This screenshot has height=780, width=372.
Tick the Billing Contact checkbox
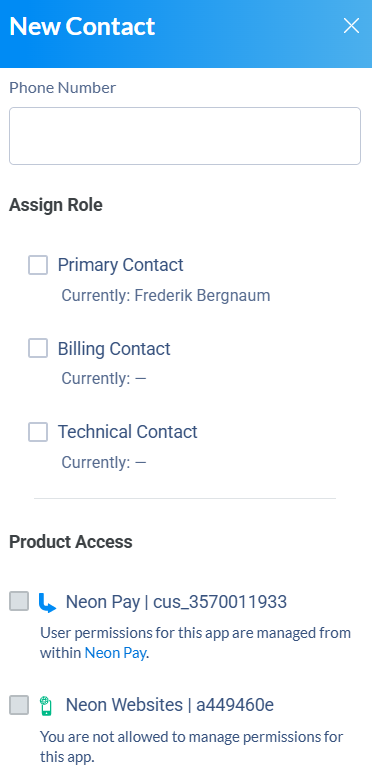(x=38, y=348)
